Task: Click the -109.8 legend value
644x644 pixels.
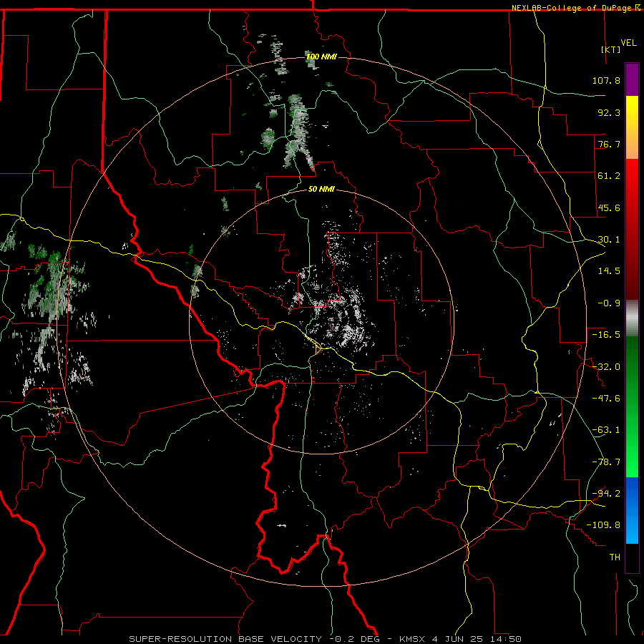Action: [603, 525]
